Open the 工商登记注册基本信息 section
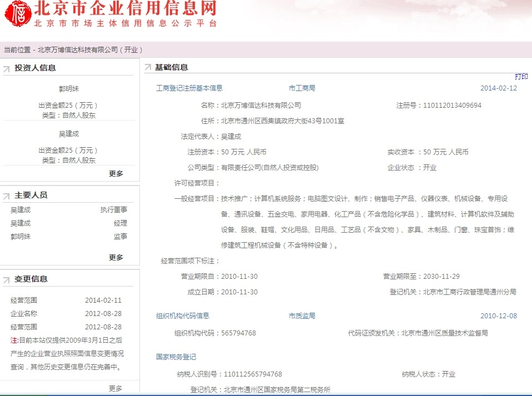The height and width of the screenshot is (396, 532). [x=189, y=88]
